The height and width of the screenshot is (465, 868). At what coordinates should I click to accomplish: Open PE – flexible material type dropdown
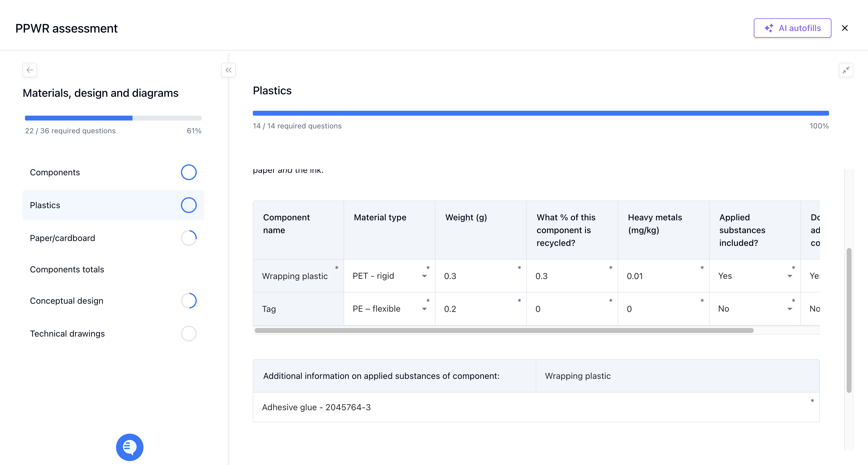[389, 309]
